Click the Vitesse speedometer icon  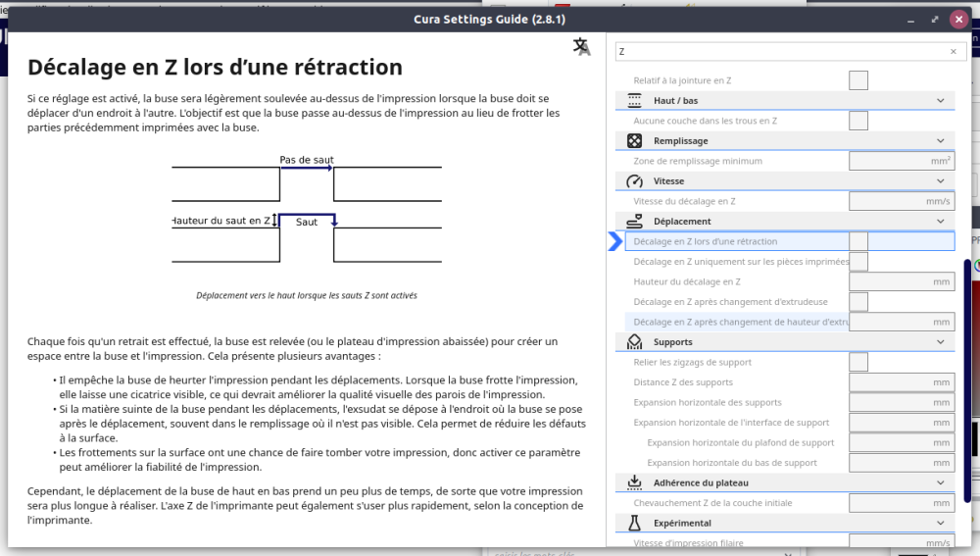[634, 180]
